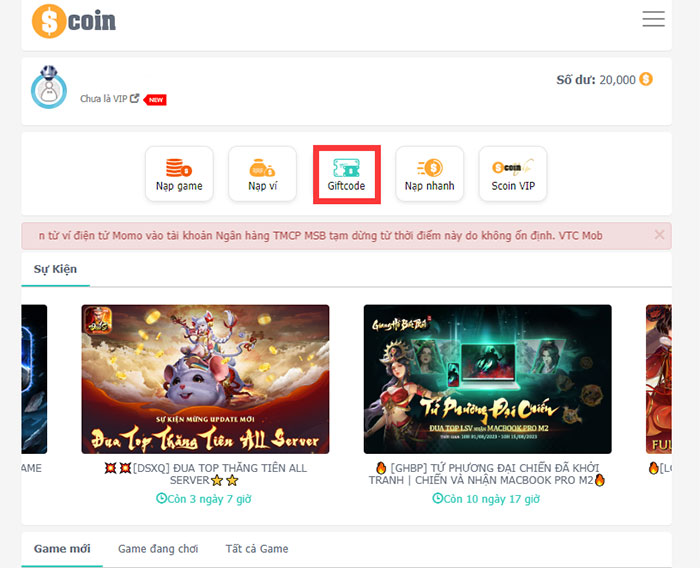
Task: Click the DSXQ Đua Top Thăng Tiên title link
Action: pyautogui.click(x=205, y=474)
